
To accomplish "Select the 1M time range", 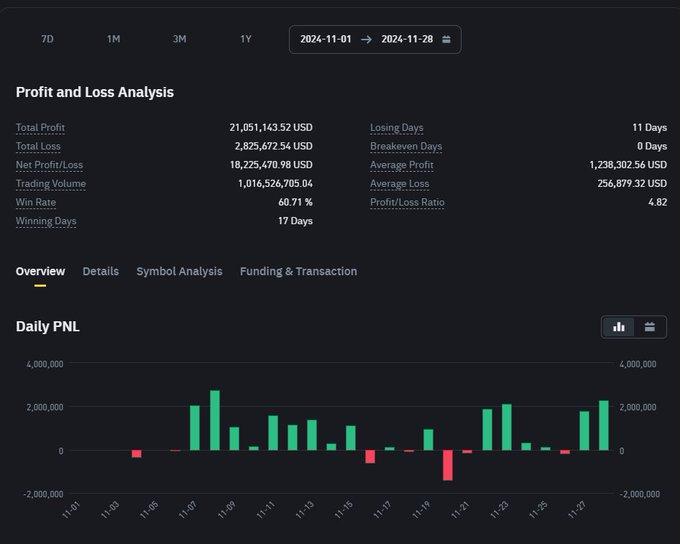I will [113, 39].
